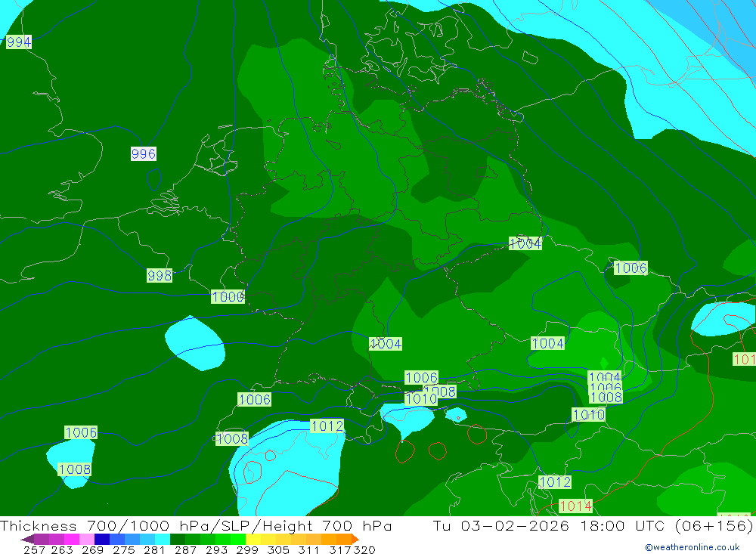The image size is (756, 554).
Task: Click the cyan legend swatch before dark green
Action: (161, 539)
